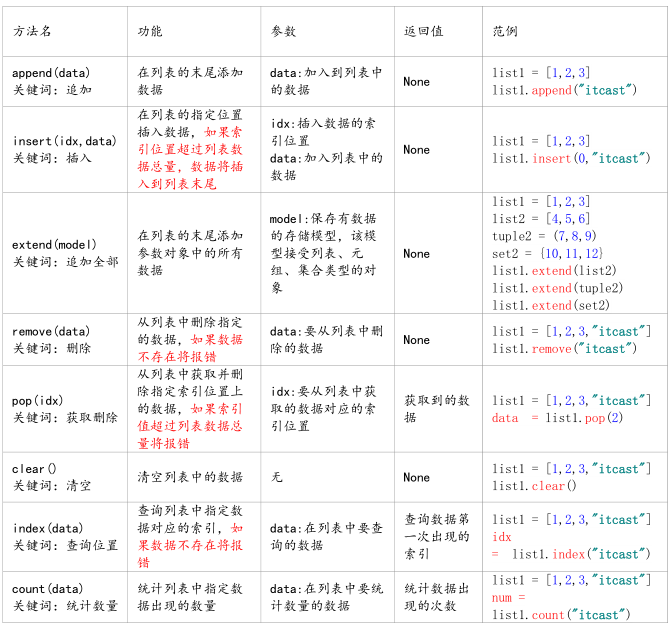The width and height of the screenshot is (670, 627).
Task: Click '关键词: 清空' keyword text
Action: (52, 486)
